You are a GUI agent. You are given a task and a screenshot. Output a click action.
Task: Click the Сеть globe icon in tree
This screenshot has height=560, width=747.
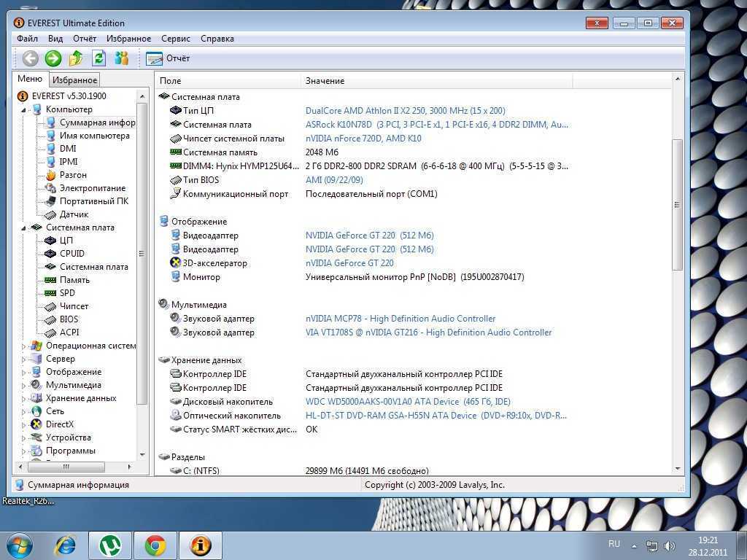(36, 411)
